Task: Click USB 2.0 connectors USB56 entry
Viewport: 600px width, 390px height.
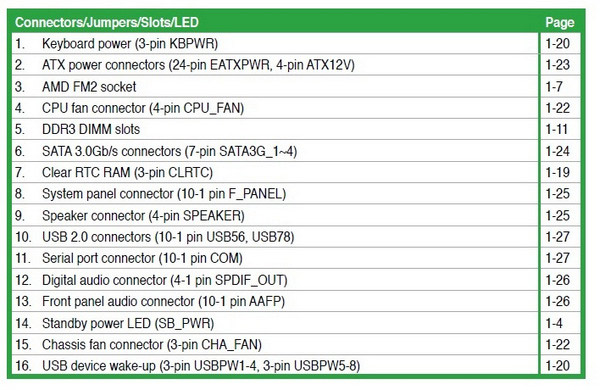Action: click(x=275, y=237)
